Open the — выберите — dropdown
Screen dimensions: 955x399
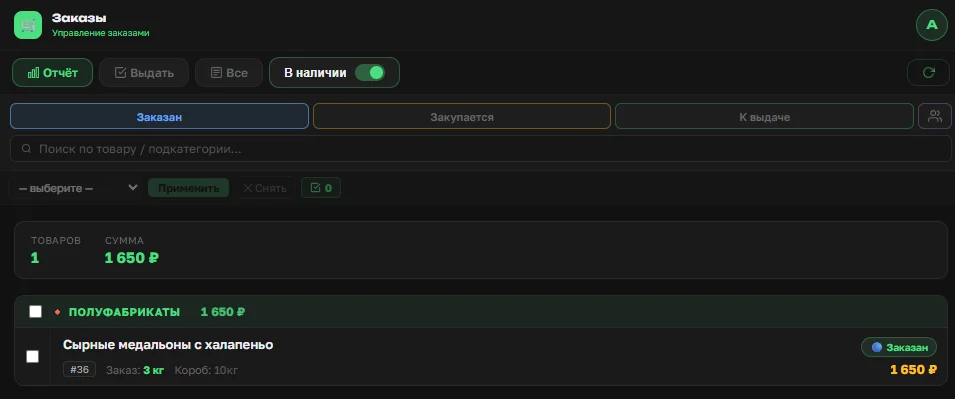tap(77, 188)
